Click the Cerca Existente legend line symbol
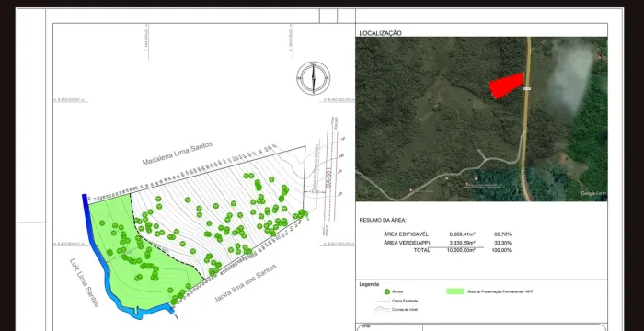 pos(383,301)
